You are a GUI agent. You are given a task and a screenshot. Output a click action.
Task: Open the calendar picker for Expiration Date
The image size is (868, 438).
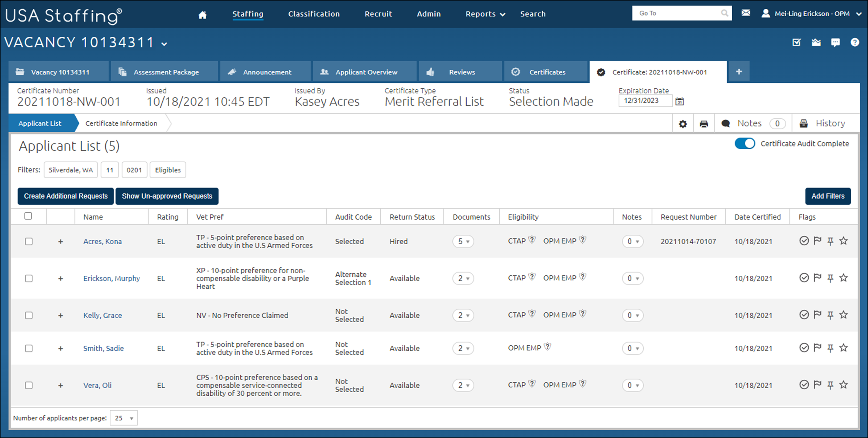point(679,101)
